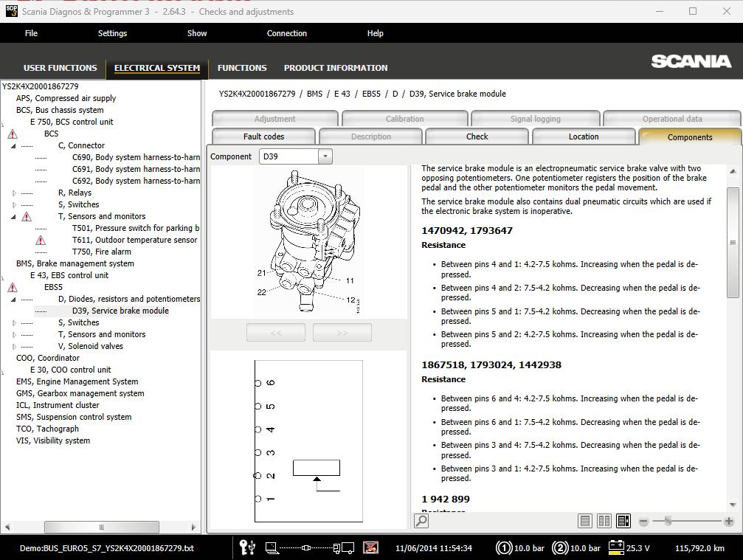Click the USB key status icon
The image size is (743, 560).
(x=247, y=547)
